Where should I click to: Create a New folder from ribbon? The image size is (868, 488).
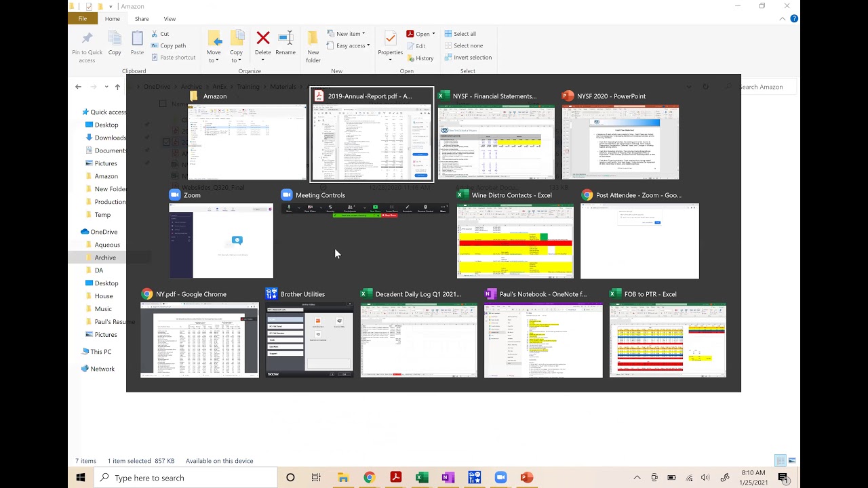pyautogui.click(x=313, y=47)
